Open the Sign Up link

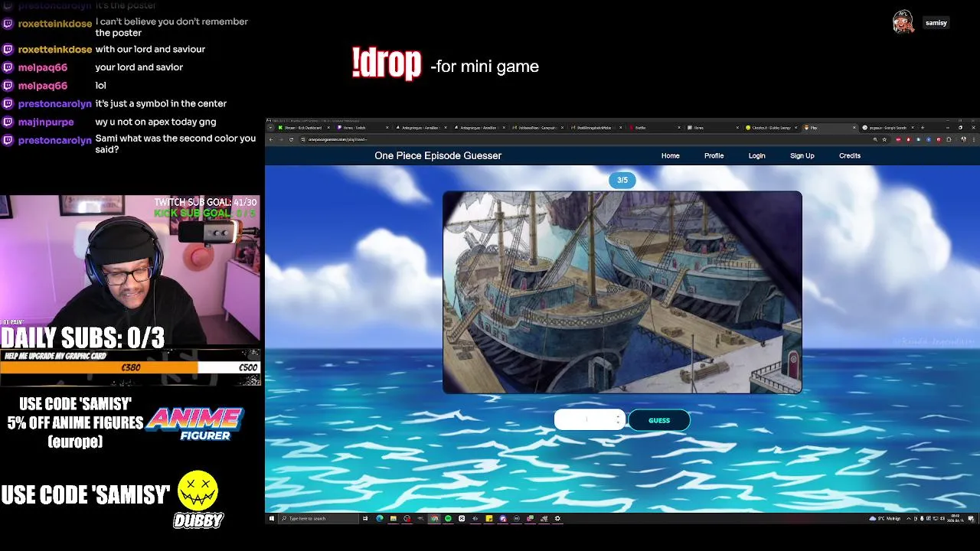(x=802, y=155)
